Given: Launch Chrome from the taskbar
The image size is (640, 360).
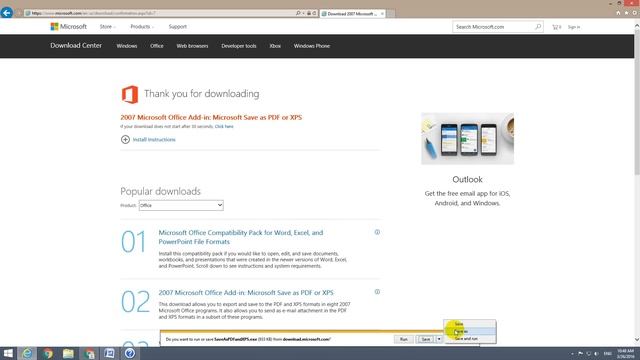Looking at the screenshot, I should [48, 353].
